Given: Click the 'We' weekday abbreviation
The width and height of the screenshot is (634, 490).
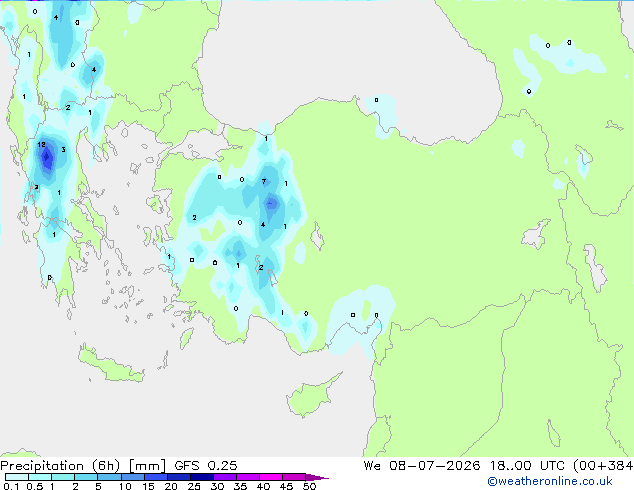Looking at the screenshot, I should click(x=372, y=466).
